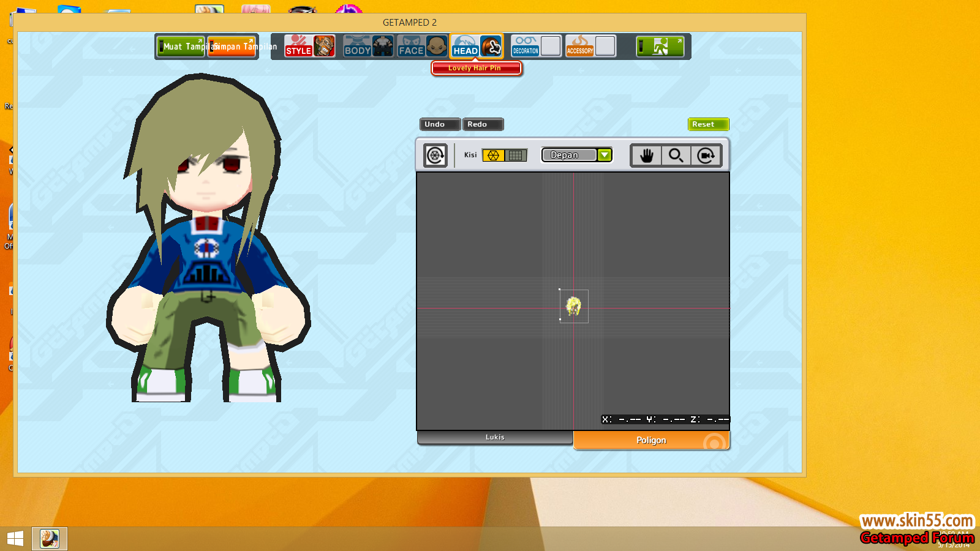980x551 pixels.
Task: Open the Windows Start button
Action: click(x=15, y=539)
